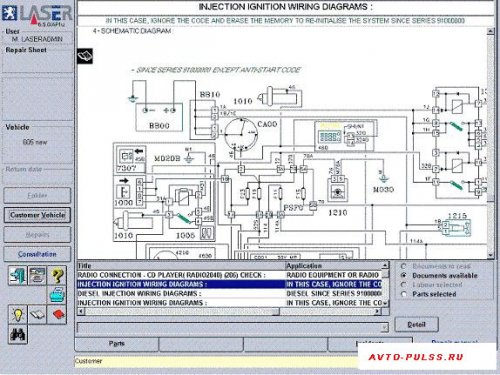Click the black book icon beside the diagram
Image resolution: width=500 pixels, height=375 pixels.
coord(85,56)
